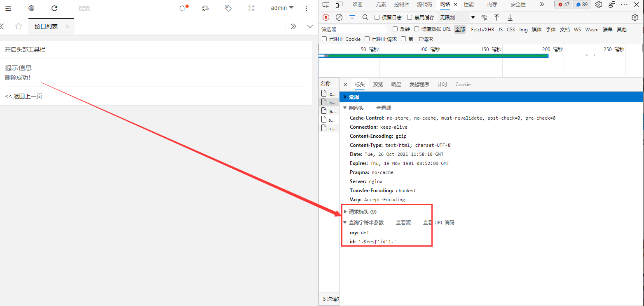
Task: Click the device emulation toggle icon
Action: pyautogui.click(x=339, y=5)
